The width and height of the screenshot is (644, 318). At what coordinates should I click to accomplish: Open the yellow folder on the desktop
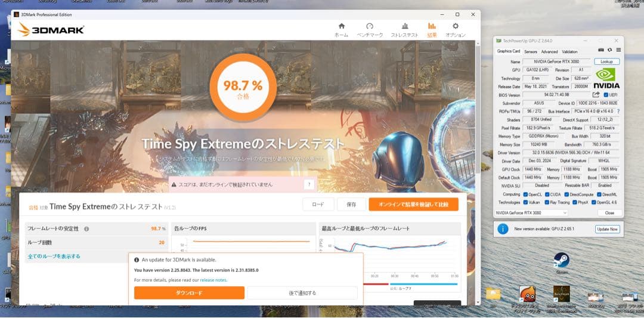click(x=493, y=297)
